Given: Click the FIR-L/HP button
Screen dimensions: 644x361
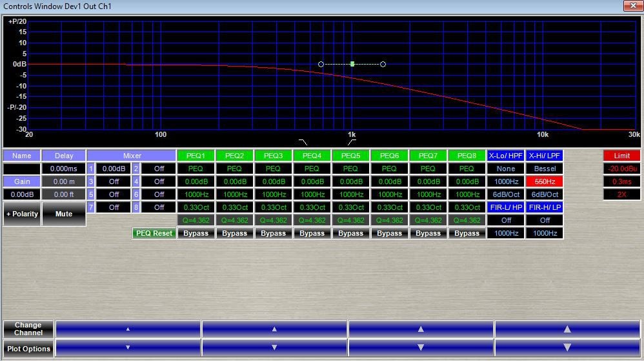Looking at the screenshot, I should pos(506,207).
